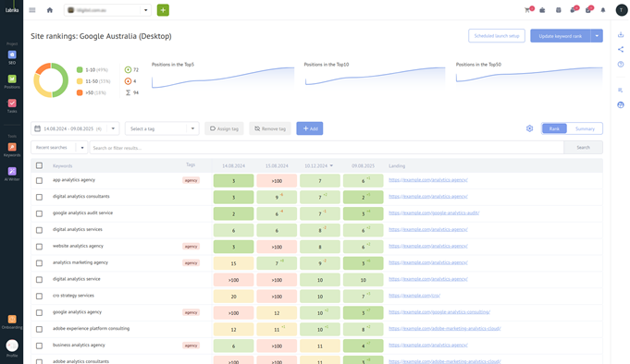Tick the select-all keywords checkbox

click(x=39, y=165)
